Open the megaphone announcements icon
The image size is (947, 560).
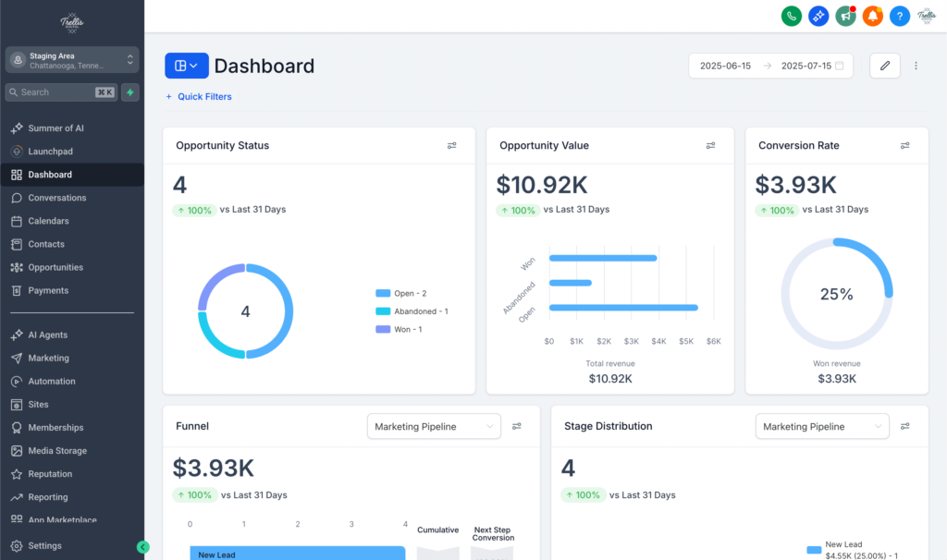(845, 16)
